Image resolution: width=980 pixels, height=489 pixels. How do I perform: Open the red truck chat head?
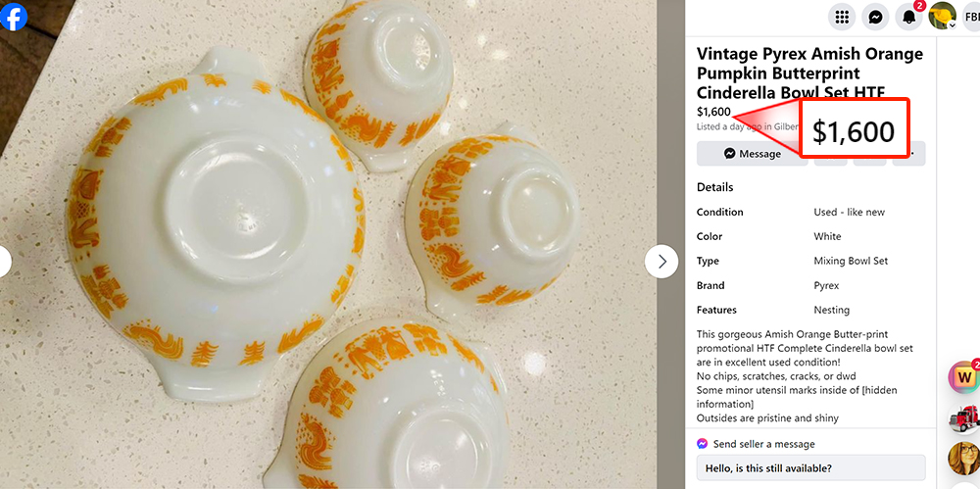click(x=964, y=417)
